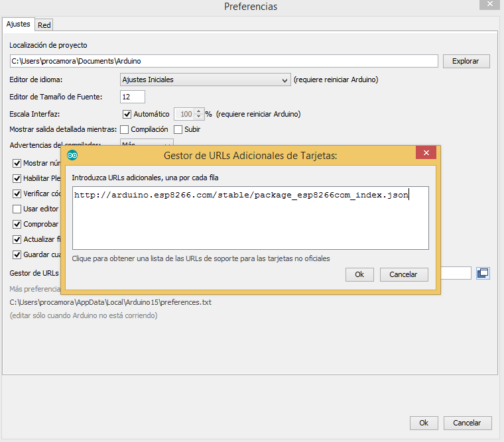Image resolution: width=504 pixels, height=442 pixels.
Task: Enable detailed output during Subir
Action: click(178, 129)
